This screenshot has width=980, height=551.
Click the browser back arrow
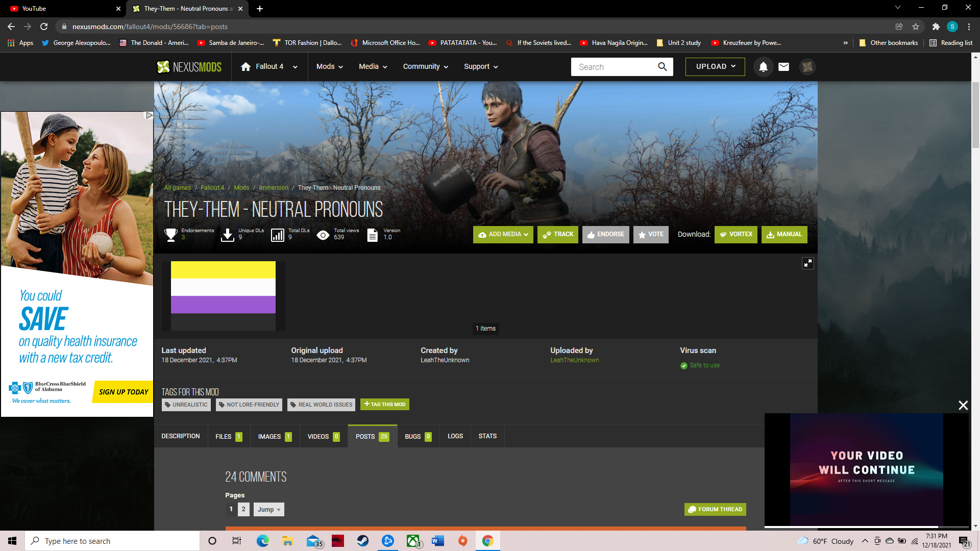click(11, 27)
